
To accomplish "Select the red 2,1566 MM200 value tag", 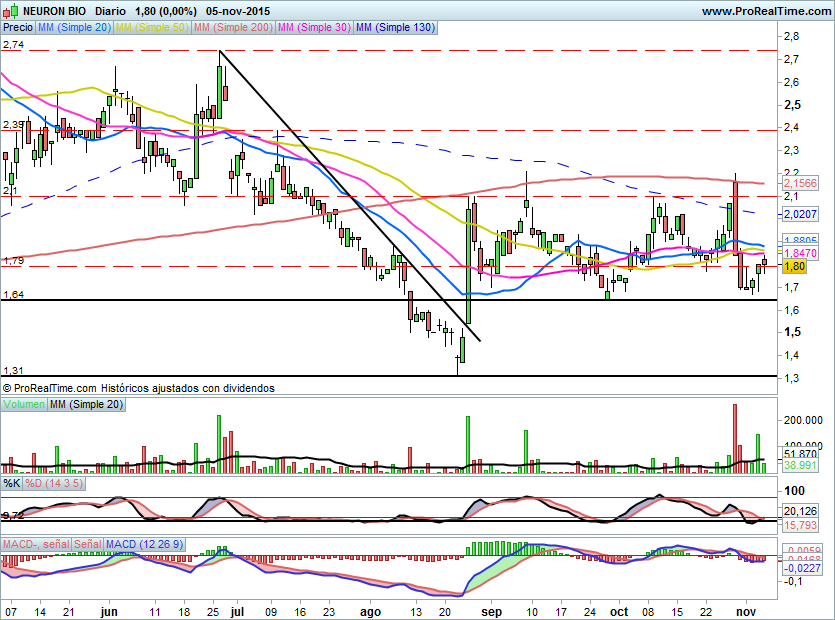I will click(800, 184).
